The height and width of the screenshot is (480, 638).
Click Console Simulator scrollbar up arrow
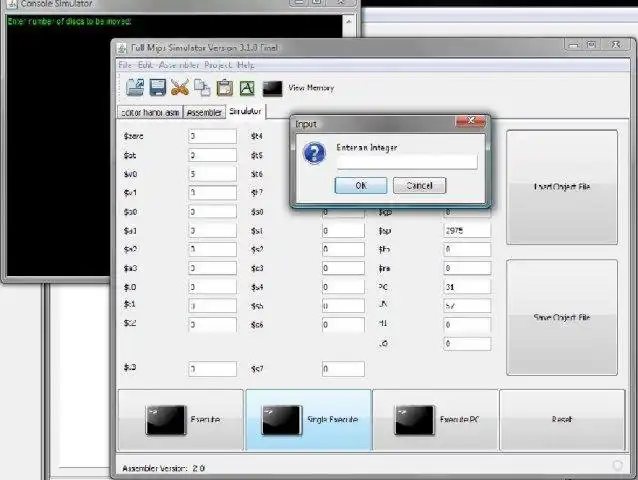pyautogui.click(x=349, y=21)
